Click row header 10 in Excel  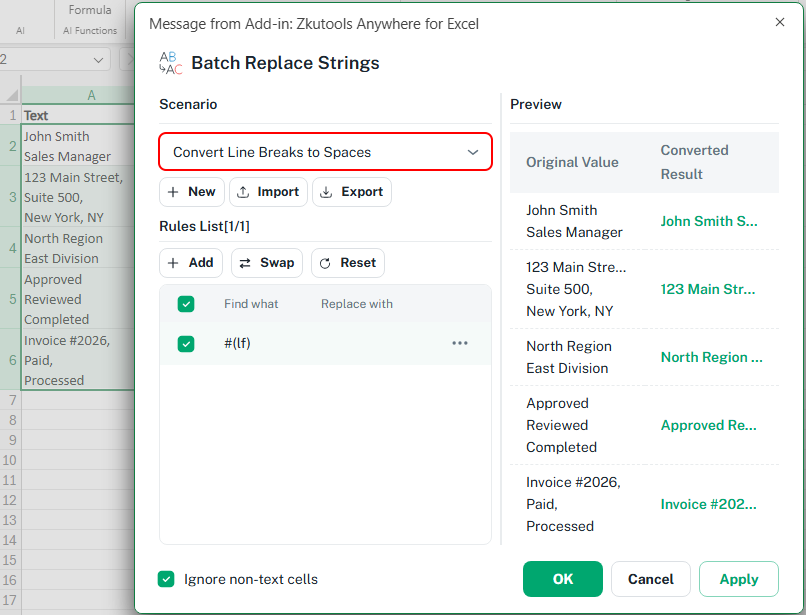coord(11,460)
